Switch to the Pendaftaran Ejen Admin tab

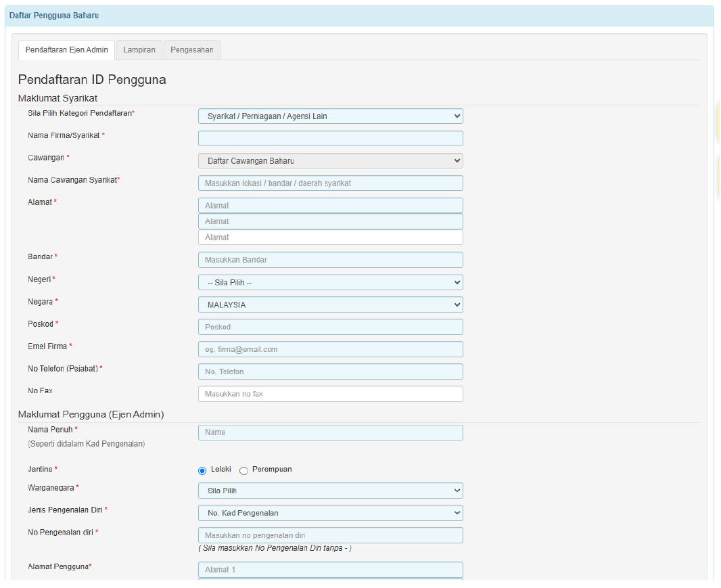[67, 49]
